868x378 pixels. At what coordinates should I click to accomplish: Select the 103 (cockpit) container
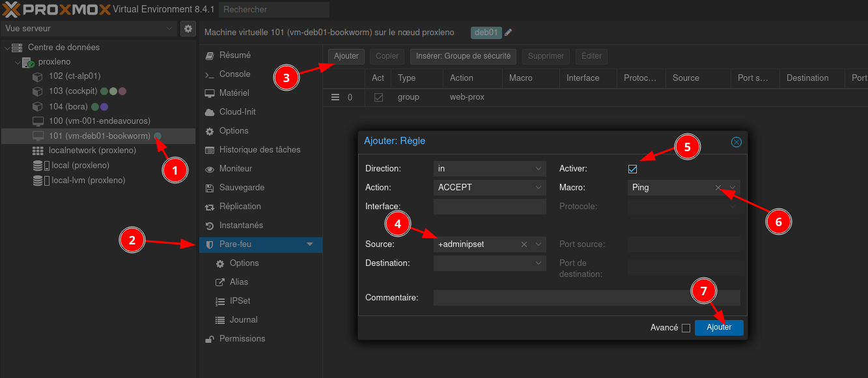point(73,91)
